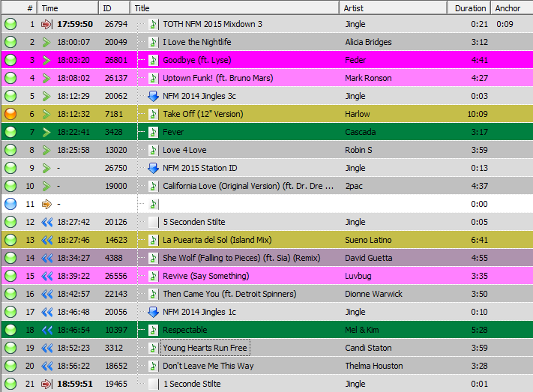
Task: Click the orange status circle on row 6
Action: 10,114
